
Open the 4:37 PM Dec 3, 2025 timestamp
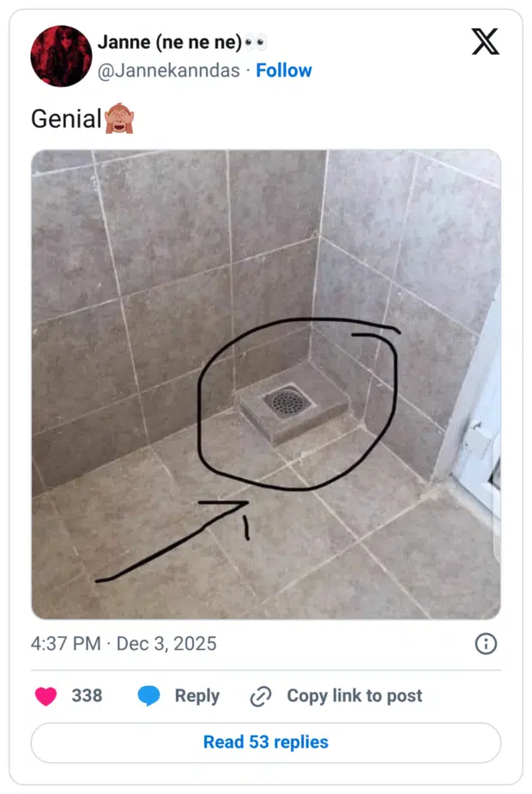pyautogui.click(x=124, y=644)
